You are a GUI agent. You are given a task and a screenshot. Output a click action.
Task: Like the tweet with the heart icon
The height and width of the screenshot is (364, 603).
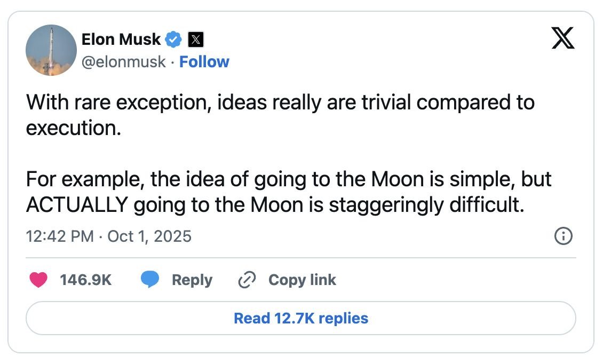click(38, 280)
